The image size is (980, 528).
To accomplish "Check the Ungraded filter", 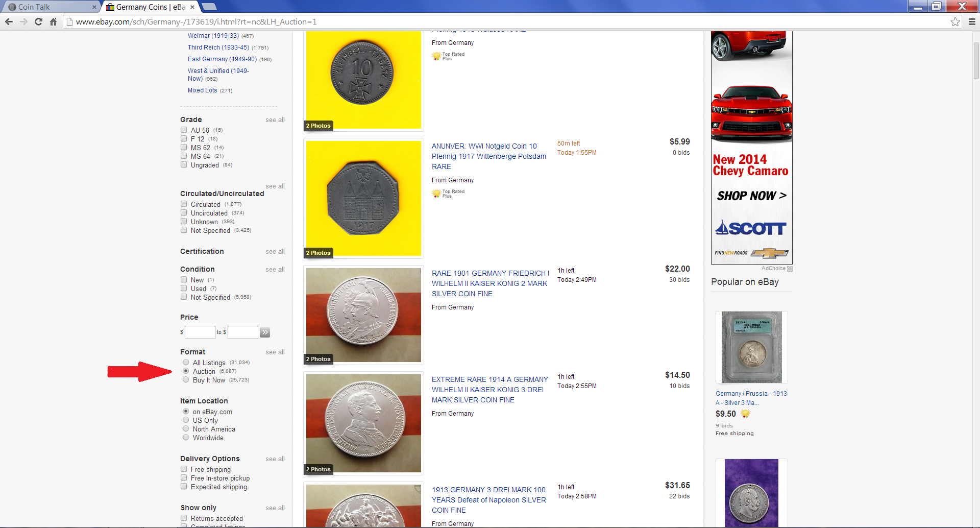I will pyautogui.click(x=184, y=164).
